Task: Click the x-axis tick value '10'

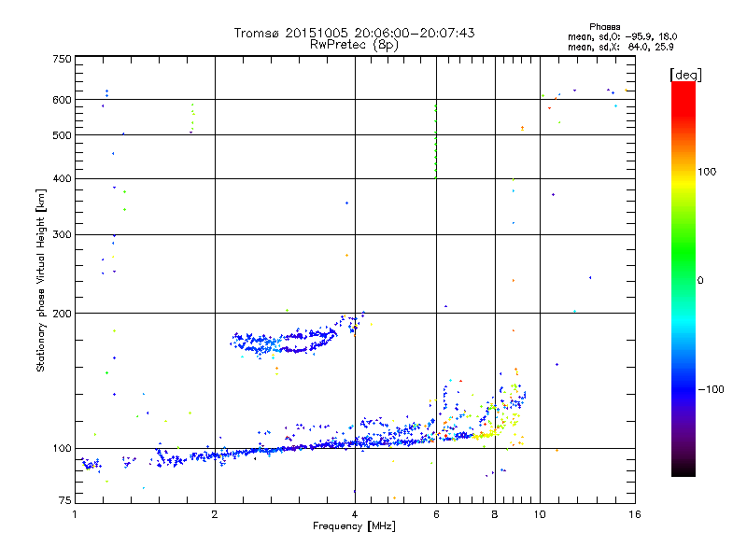Action: (x=540, y=514)
